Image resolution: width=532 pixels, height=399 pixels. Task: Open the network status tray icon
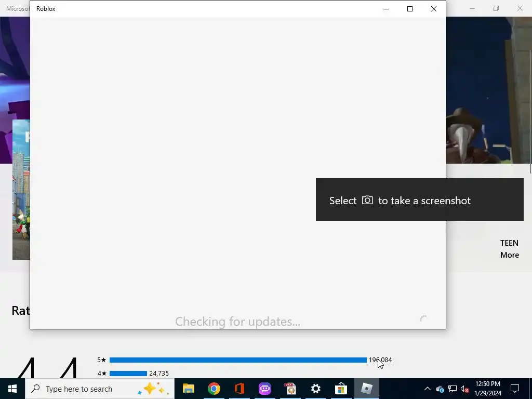[453, 389]
